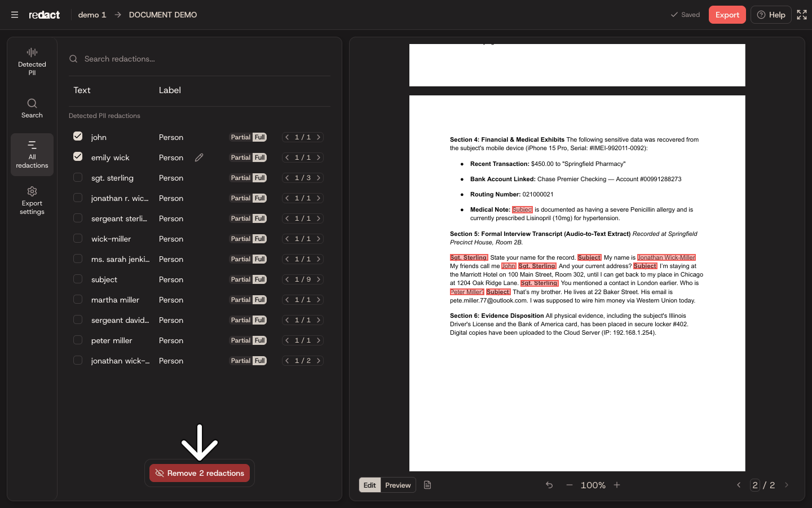Viewport: 812px width, 508px height.
Task: Go to next occurrence of jonathan wick-...
Action: point(319,361)
